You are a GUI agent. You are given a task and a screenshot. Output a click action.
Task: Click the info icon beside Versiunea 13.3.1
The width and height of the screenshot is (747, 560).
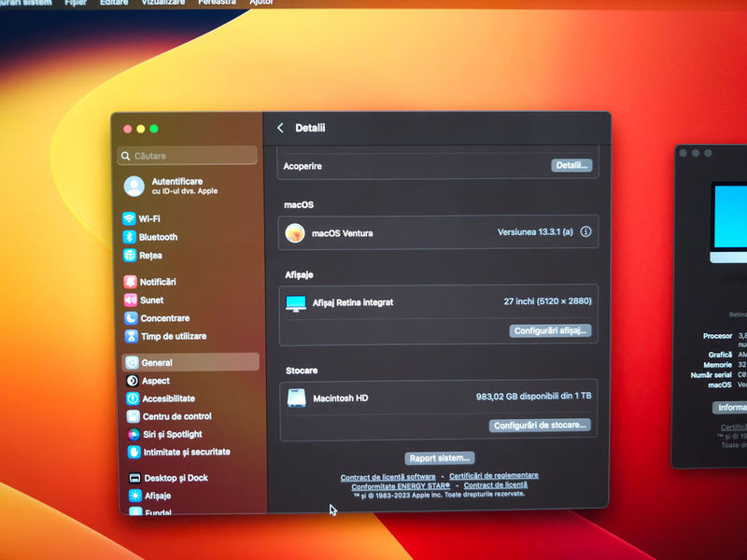click(x=585, y=231)
